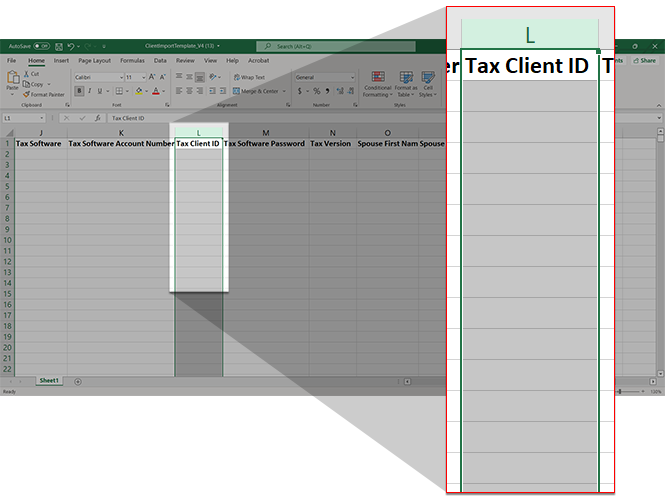This screenshot has height=497, width=665.
Task: Toggle Bold formatting
Action: (x=79, y=91)
